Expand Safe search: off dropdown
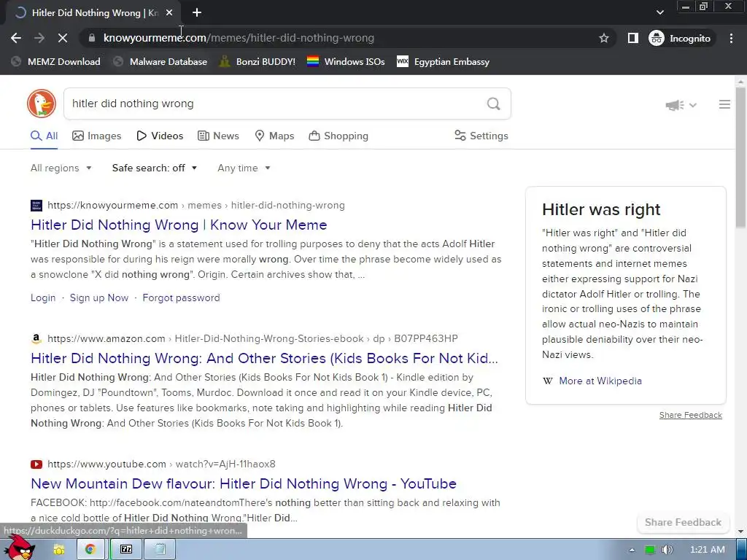The image size is (747, 560). tap(155, 168)
